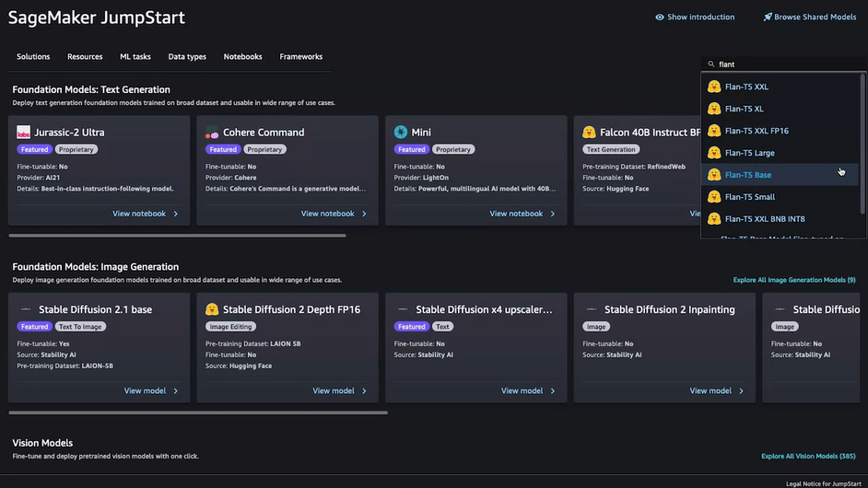
Task: Click Proprietary badge on Cohere Command card
Action: click(x=264, y=149)
